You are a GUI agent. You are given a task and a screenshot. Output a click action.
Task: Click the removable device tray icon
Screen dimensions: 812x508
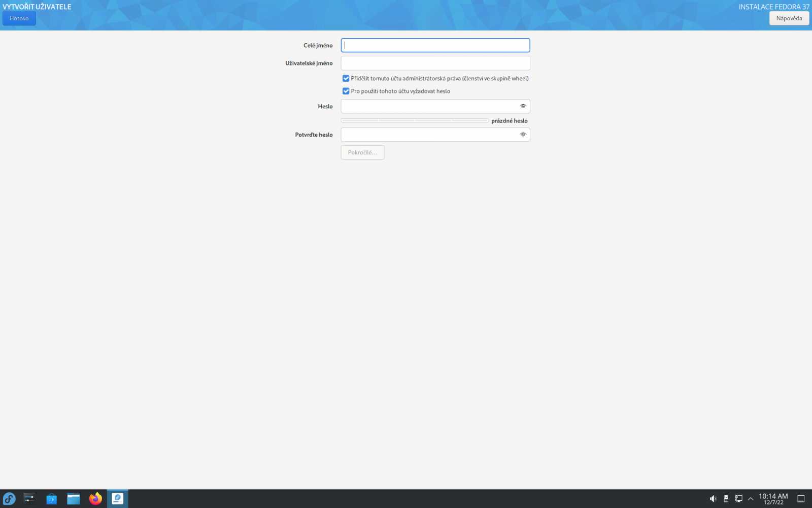726,499
